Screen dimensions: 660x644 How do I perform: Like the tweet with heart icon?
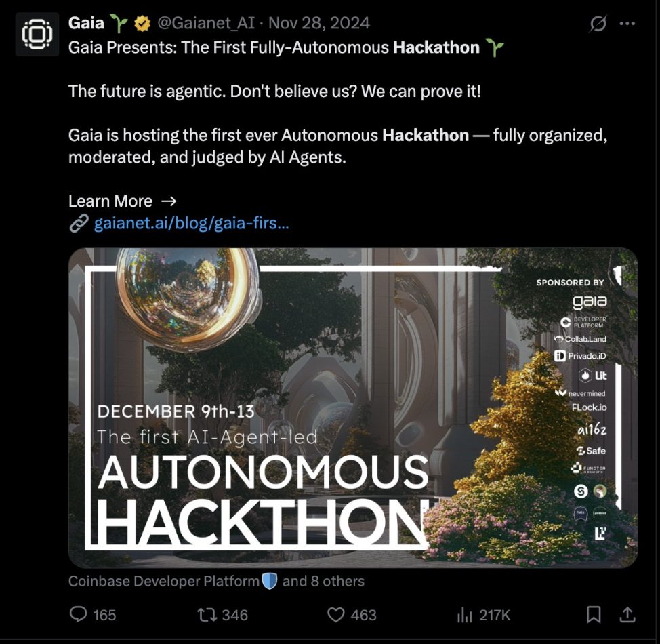335,615
